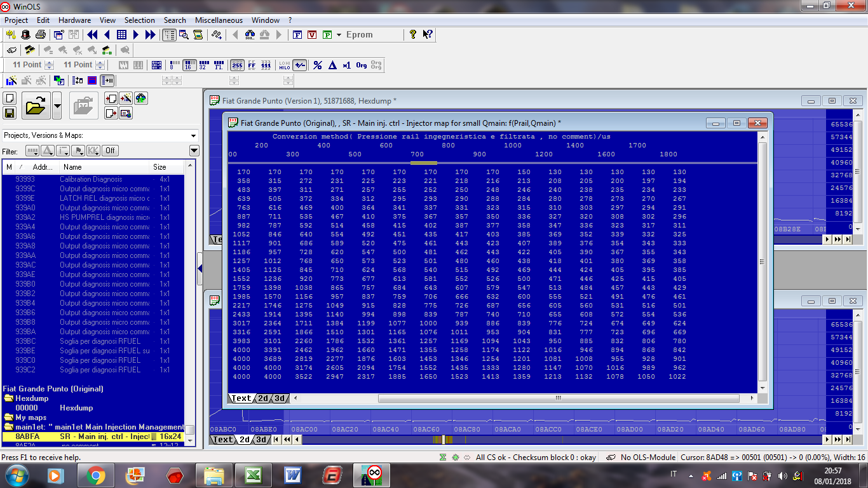Screen dimensions: 868x488
Task: Toggle the Org original values icon
Action: point(362,65)
